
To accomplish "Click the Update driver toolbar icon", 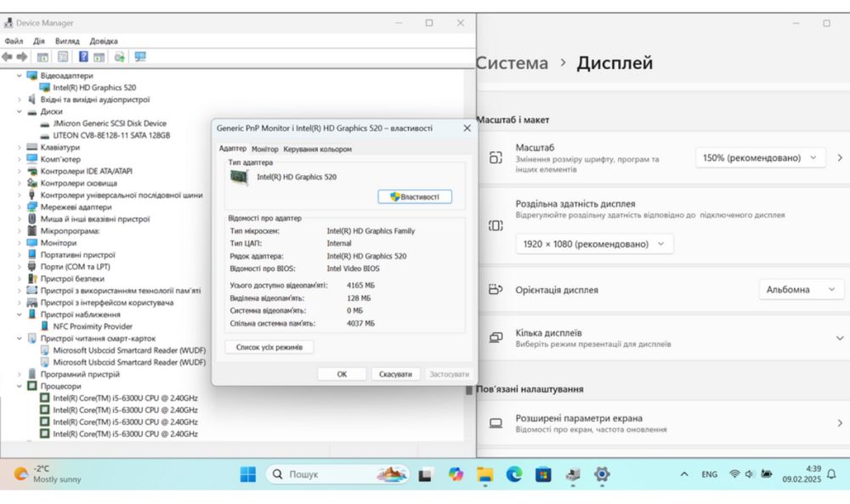I will coord(119,57).
